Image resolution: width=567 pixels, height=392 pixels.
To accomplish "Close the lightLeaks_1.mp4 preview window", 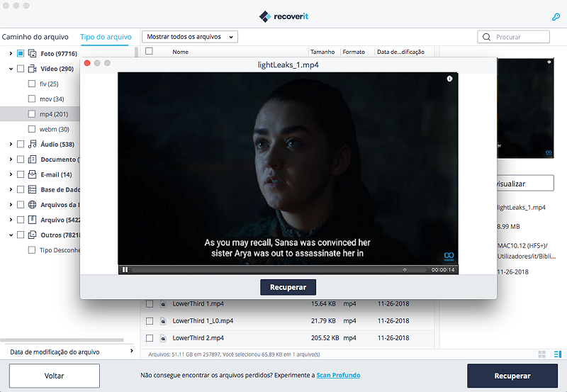I will click(x=87, y=63).
